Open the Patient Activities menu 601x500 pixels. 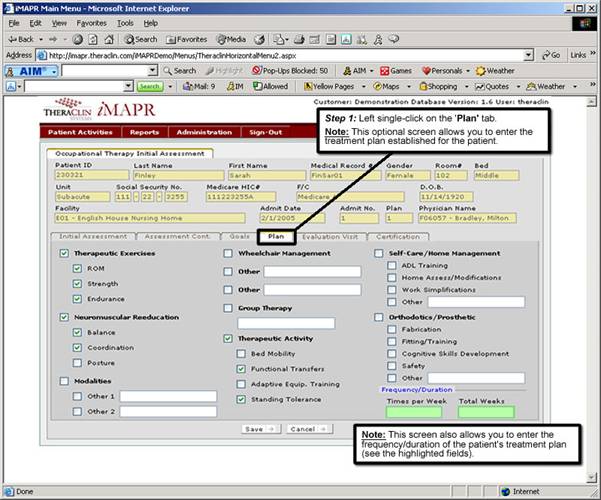point(81,132)
